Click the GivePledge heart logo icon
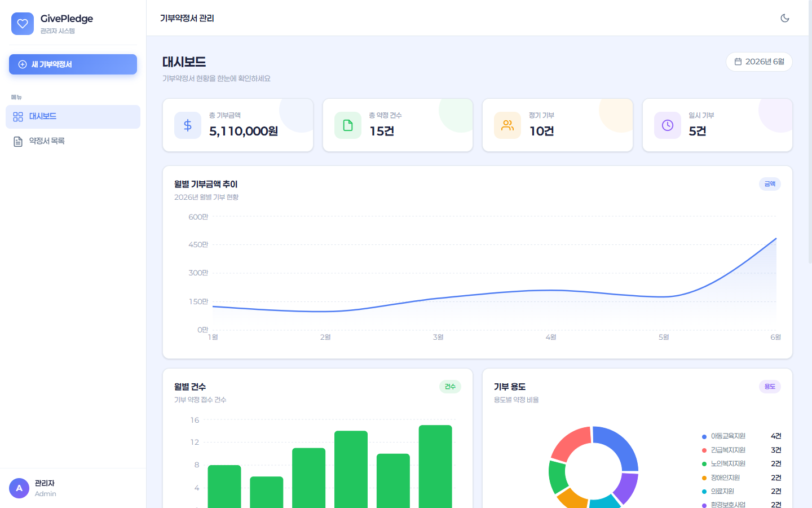This screenshot has height=508, width=812. pyautogui.click(x=23, y=24)
